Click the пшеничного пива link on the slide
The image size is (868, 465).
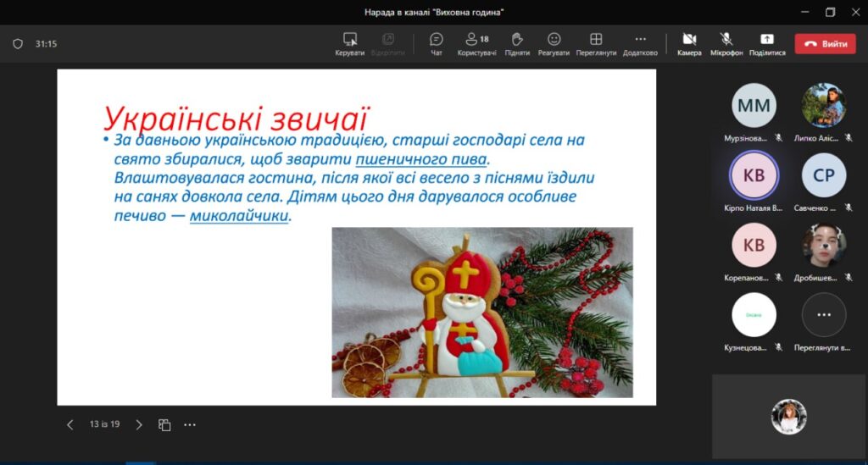422,159
